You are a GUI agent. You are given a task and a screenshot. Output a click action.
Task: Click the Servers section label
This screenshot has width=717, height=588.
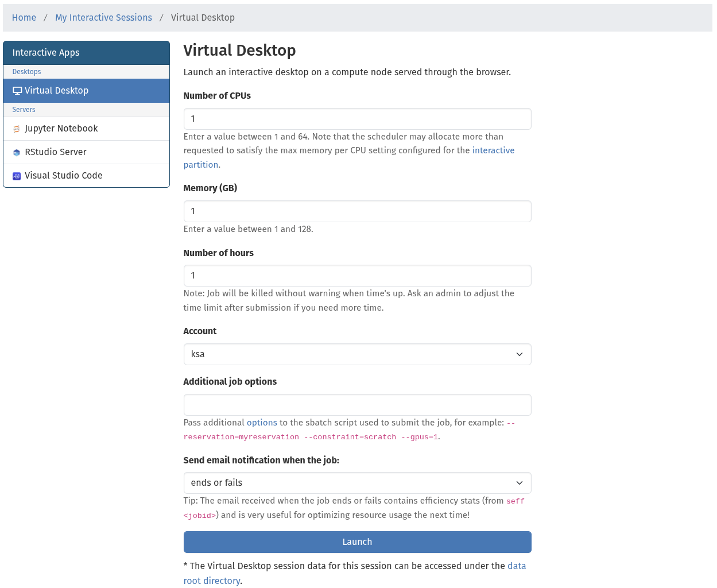(x=24, y=110)
